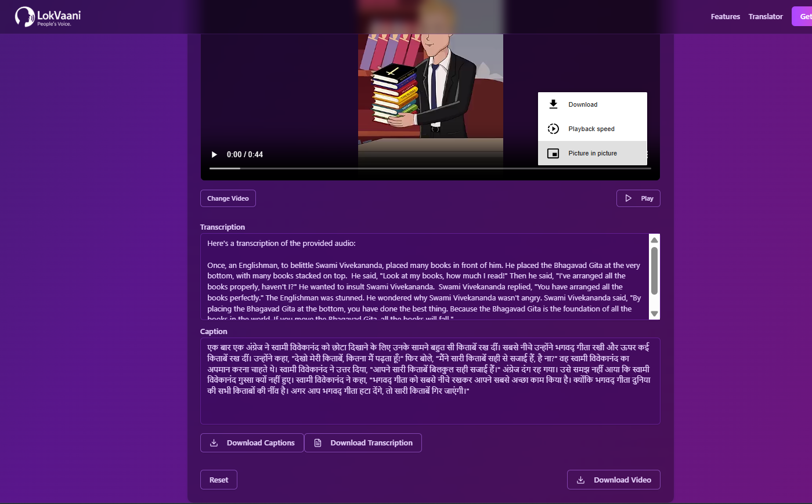Click the Download Transcription button
This screenshot has width=812, height=504.
[363, 443]
